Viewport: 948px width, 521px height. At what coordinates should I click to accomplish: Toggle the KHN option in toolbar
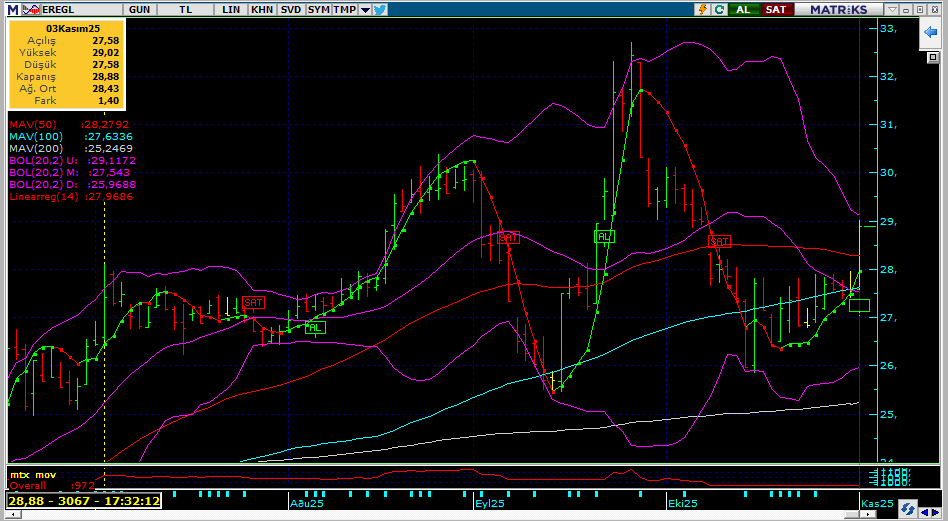pos(261,9)
